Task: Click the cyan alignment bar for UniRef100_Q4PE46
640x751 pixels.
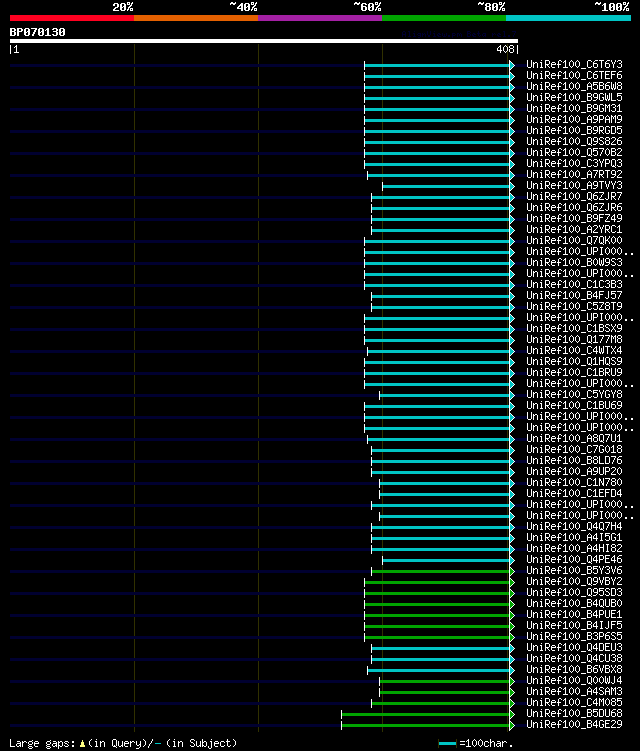Action: point(446,561)
